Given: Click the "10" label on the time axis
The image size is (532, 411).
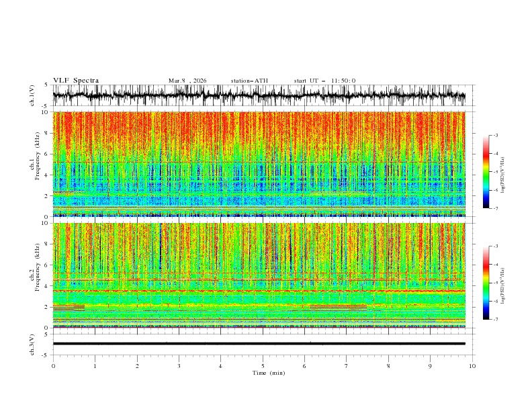Looking at the screenshot, I should pos(472,366).
